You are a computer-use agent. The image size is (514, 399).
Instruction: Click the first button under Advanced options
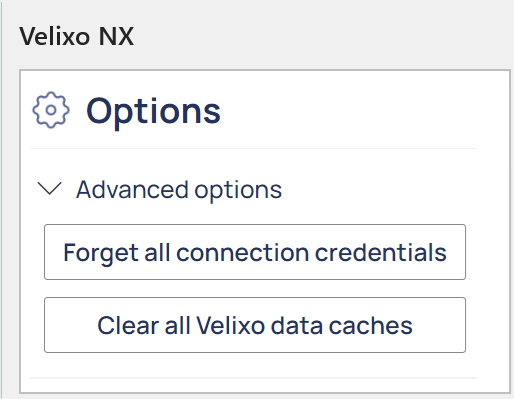(x=255, y=252)
